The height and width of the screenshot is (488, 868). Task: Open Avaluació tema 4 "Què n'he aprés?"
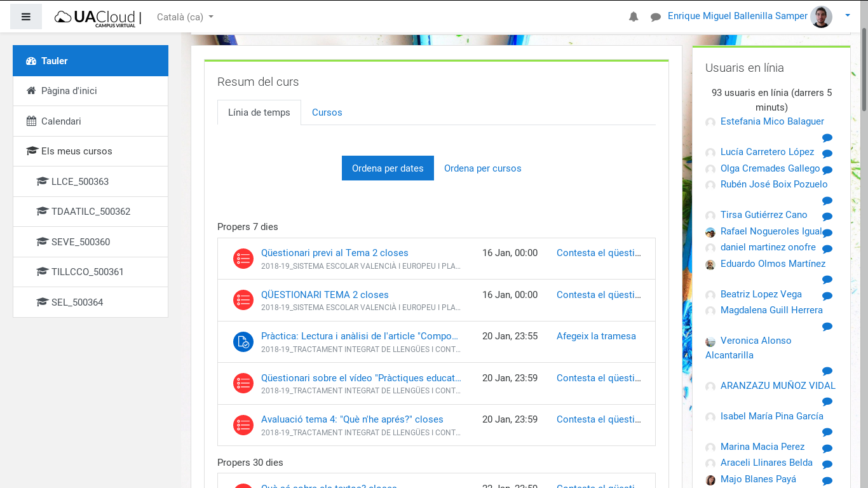point(352,419)
